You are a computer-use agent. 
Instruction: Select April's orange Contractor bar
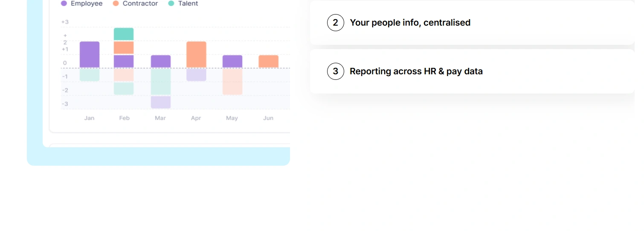[196, 54]
